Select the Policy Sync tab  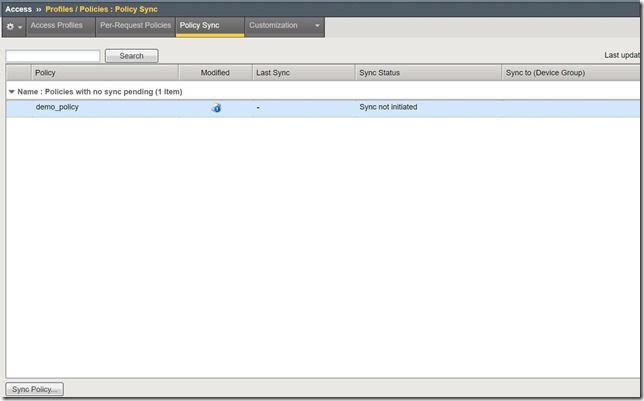pyautogui.click(x=210, y=25)
